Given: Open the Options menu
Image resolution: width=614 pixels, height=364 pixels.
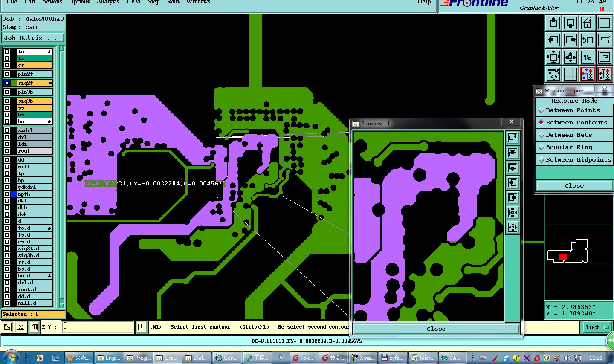Looking at the screenshot, I should (x=79, y=2).
